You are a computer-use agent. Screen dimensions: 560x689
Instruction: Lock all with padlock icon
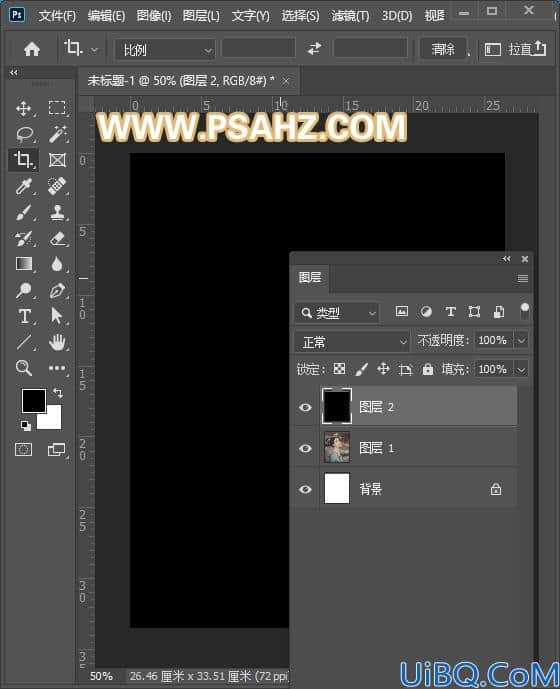(428, 369)
